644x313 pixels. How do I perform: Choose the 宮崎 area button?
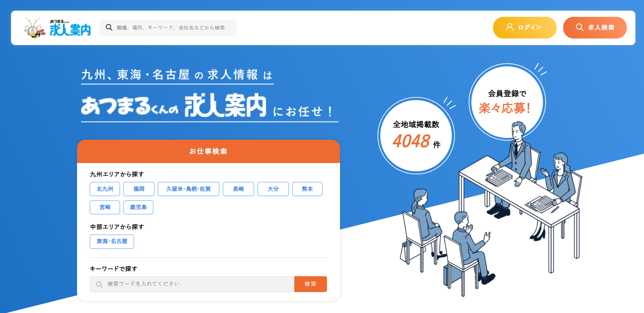coord(105,207)
